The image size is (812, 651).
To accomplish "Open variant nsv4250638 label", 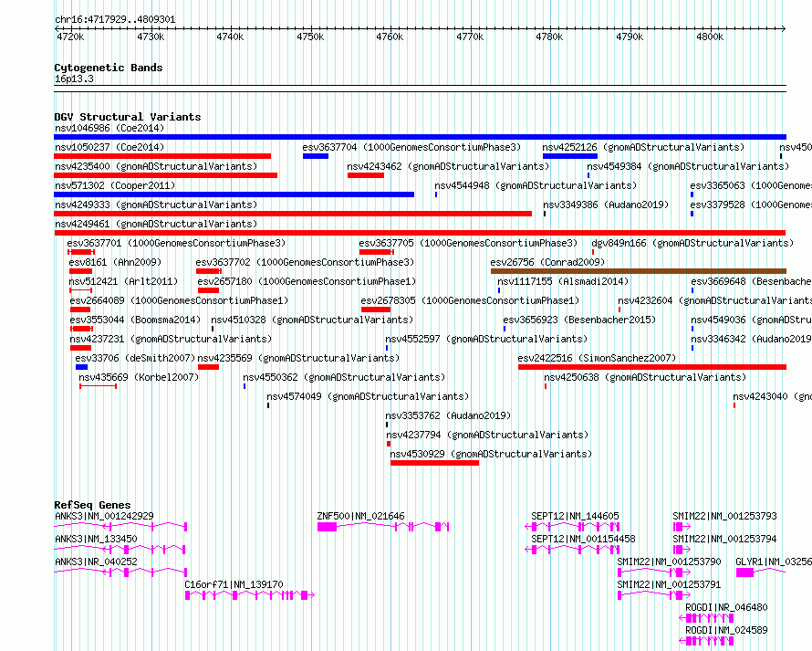I will coord(645,377).
